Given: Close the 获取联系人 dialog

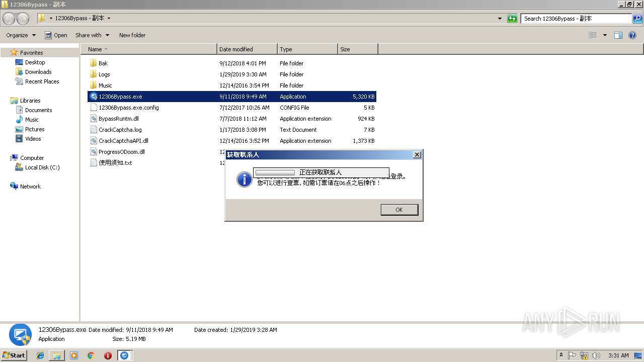Looking at the screenshot, I should 417,155.
